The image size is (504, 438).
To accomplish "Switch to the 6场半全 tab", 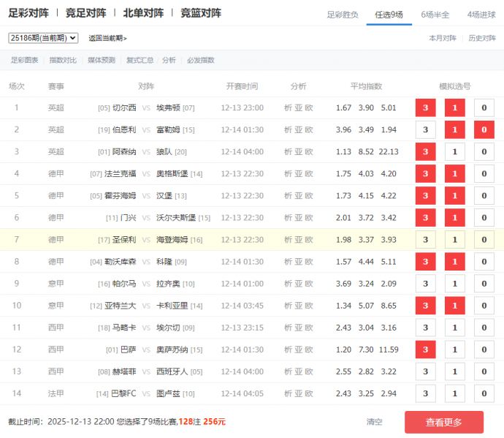I will 435,15.
